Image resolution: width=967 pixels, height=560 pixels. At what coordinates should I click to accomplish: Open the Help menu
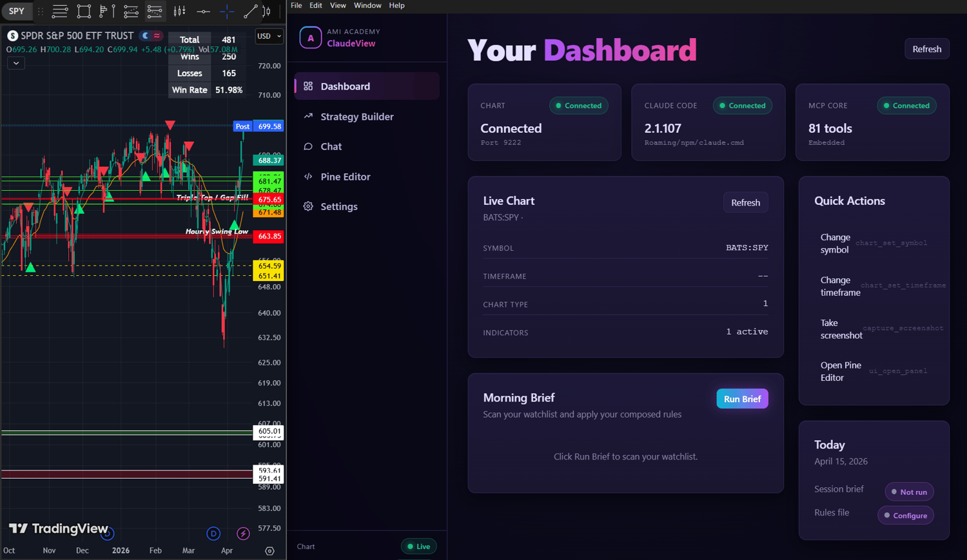click(397, 5)
